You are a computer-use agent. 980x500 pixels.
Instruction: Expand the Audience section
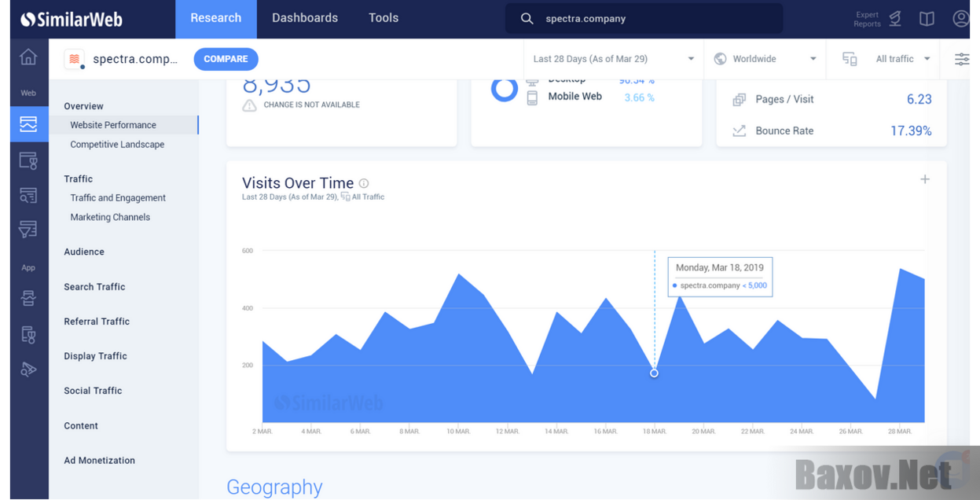(x=84, y=252)
